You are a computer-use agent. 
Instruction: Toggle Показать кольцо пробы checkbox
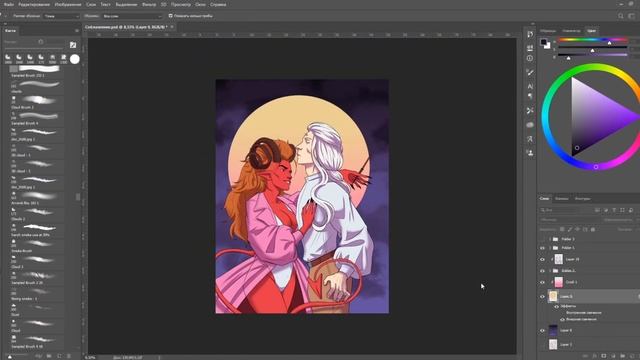pyautogui.click(x=171, y=16)
